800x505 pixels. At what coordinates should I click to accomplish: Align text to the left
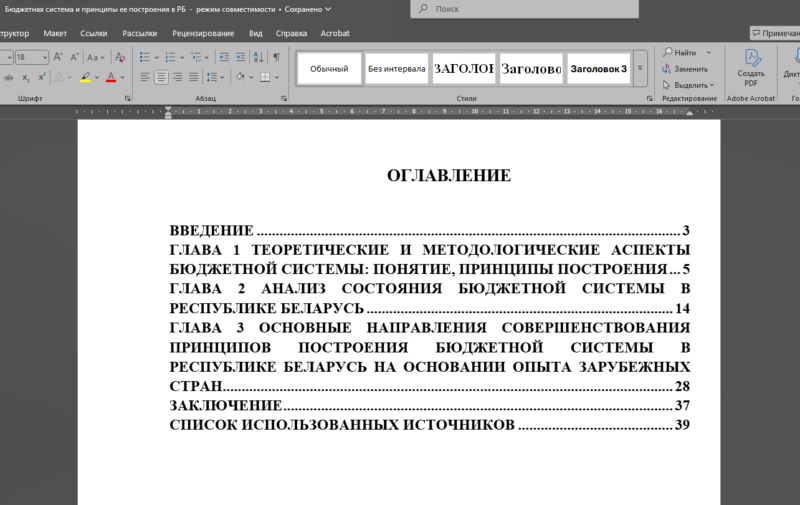[145, 78]
